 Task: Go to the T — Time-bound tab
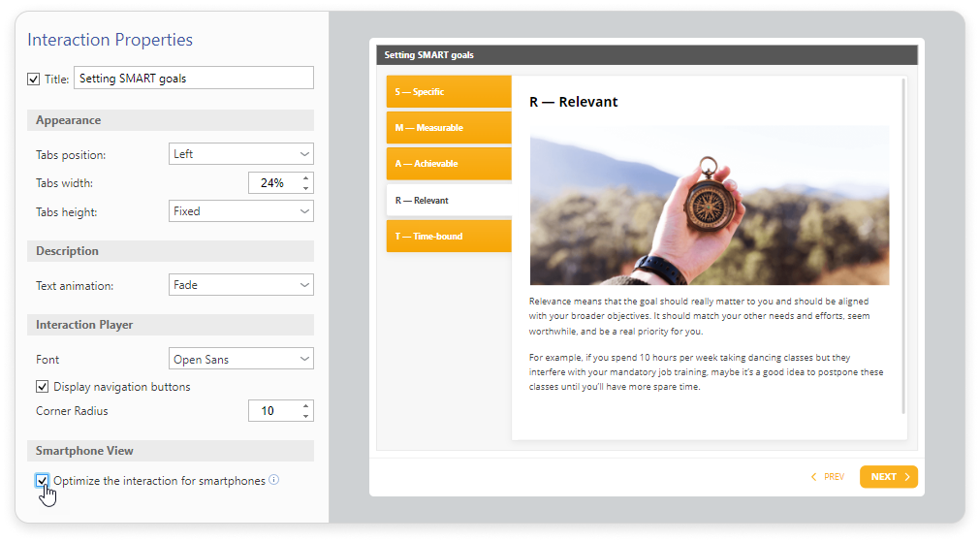448,237
